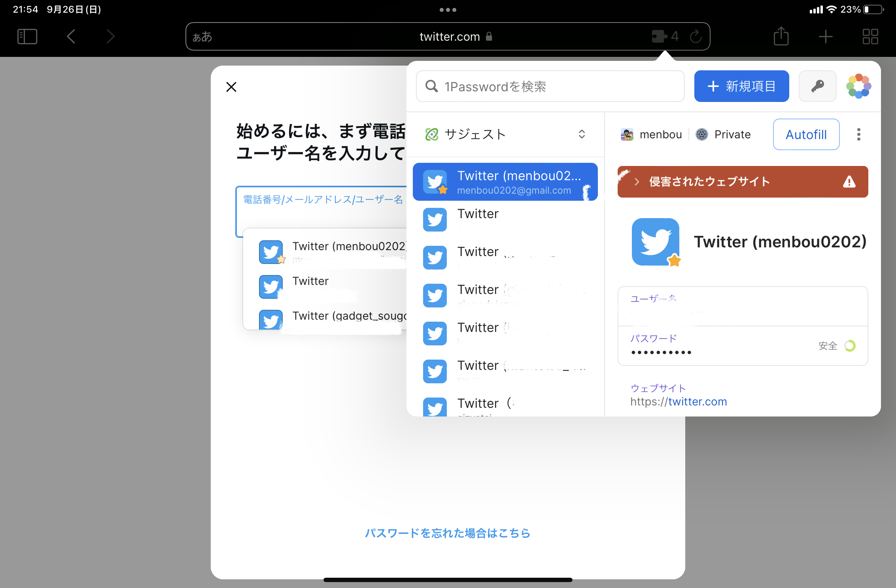Copy the パスワード field
The width and height of the screenshot is (896, 588).
tap(743, 346)
